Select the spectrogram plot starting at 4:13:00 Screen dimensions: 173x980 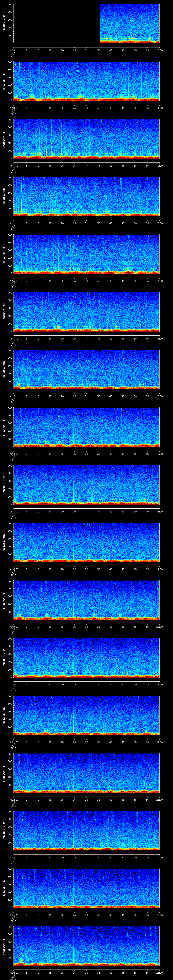pos(86,254)
